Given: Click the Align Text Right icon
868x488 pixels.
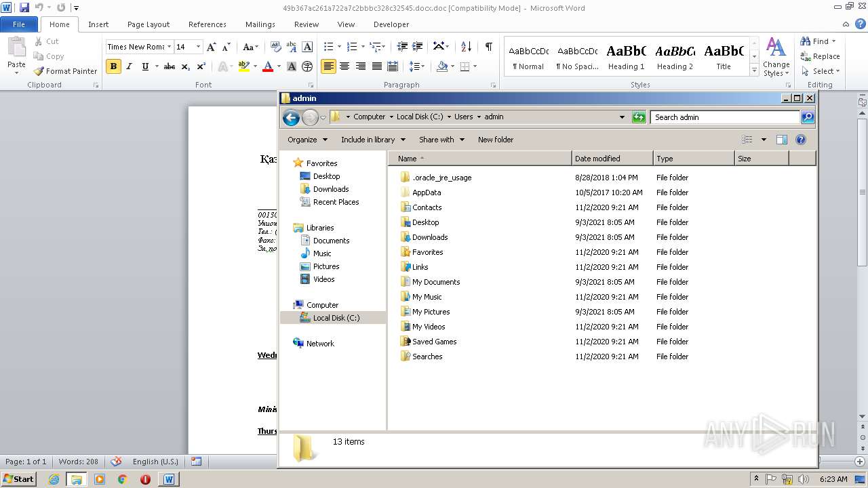Looking at the screenshot, I should [x=361, y=66].
